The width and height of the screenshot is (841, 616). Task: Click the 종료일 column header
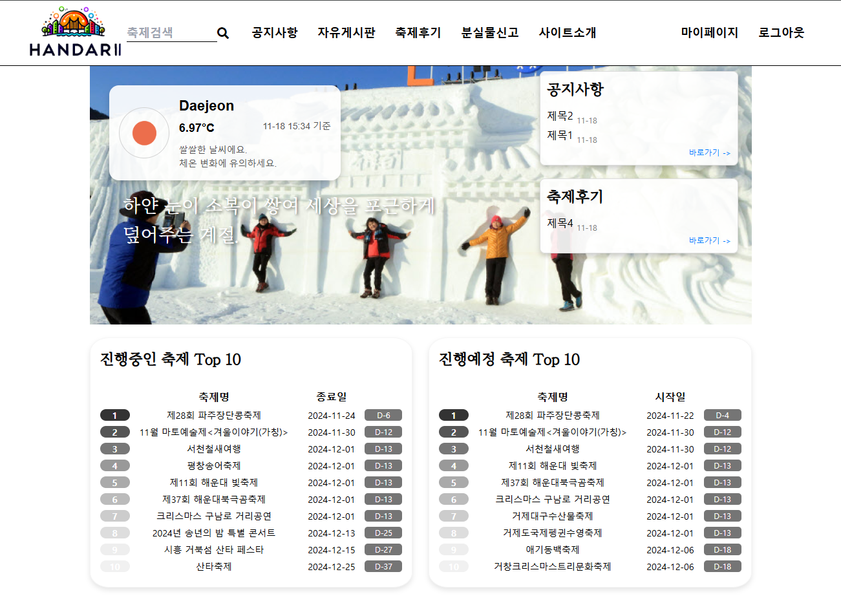[x=332, y=397]
